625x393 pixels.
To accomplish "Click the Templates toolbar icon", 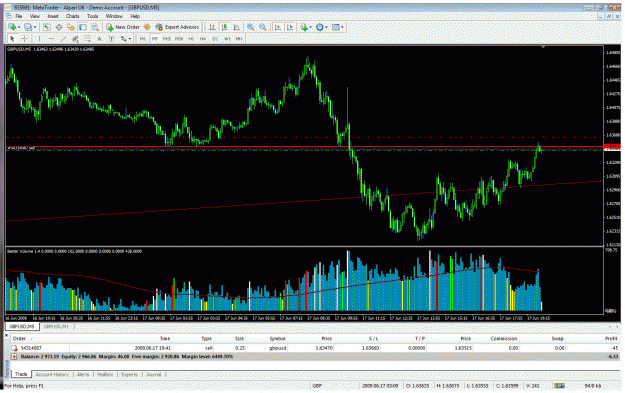I will (x=336, y=27).
